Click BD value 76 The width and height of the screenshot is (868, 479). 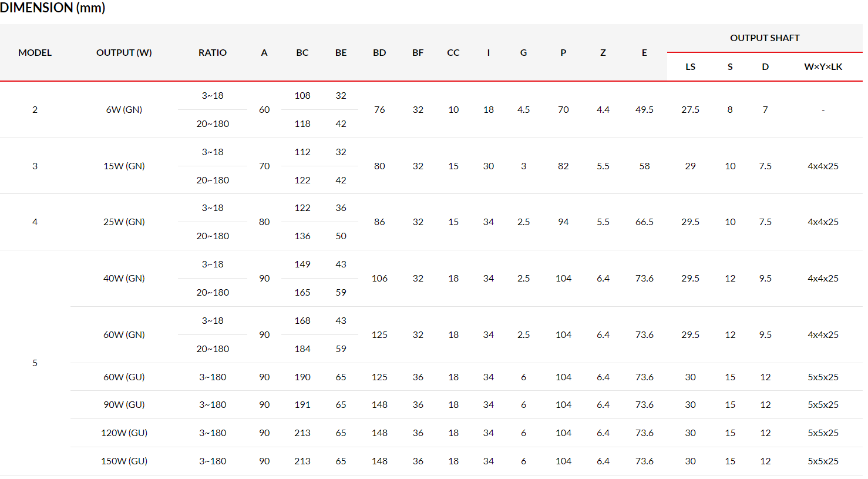coord(379,109)
